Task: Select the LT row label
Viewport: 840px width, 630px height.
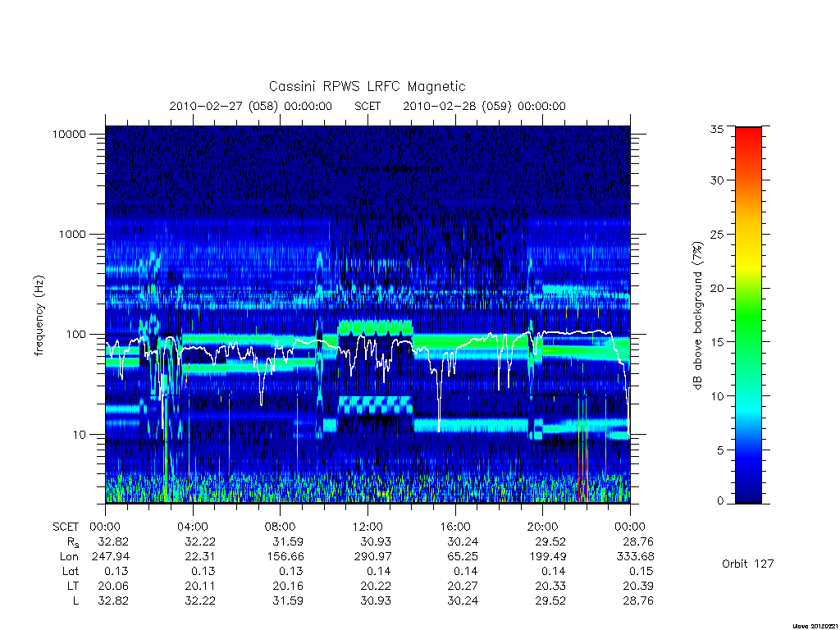Action: pyautogui.click(x=73, y=586)
